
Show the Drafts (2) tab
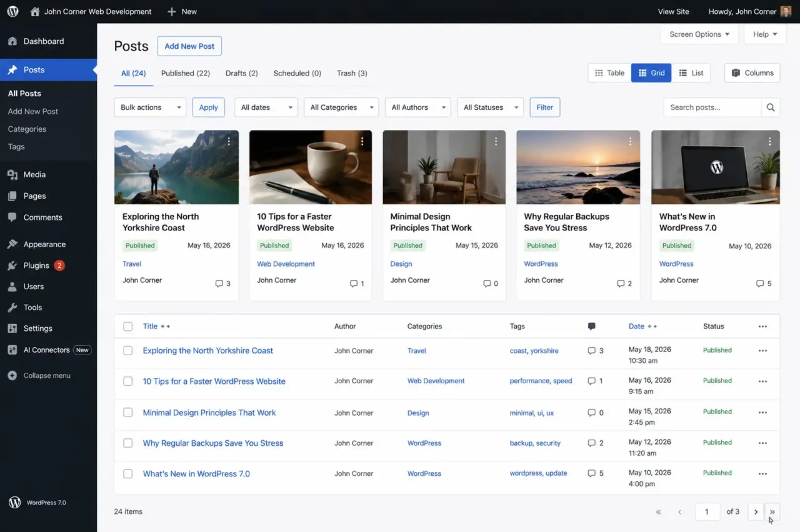pos(242,73)
